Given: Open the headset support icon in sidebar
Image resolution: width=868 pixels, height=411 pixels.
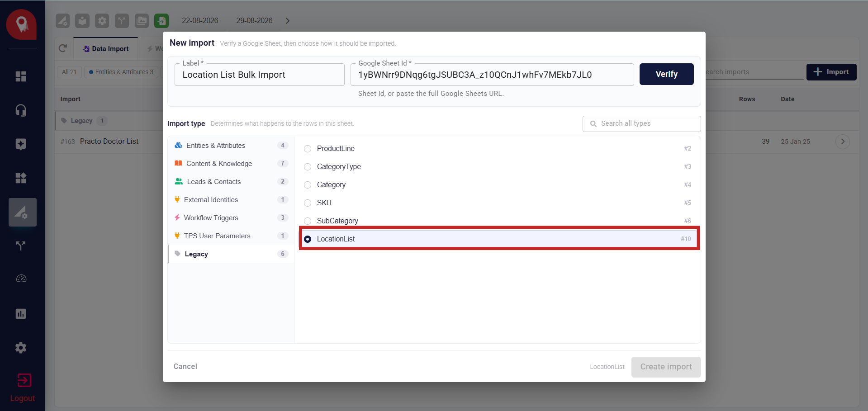Looking at the screenshot, I should pyautogui.click(x=21, y=110).
